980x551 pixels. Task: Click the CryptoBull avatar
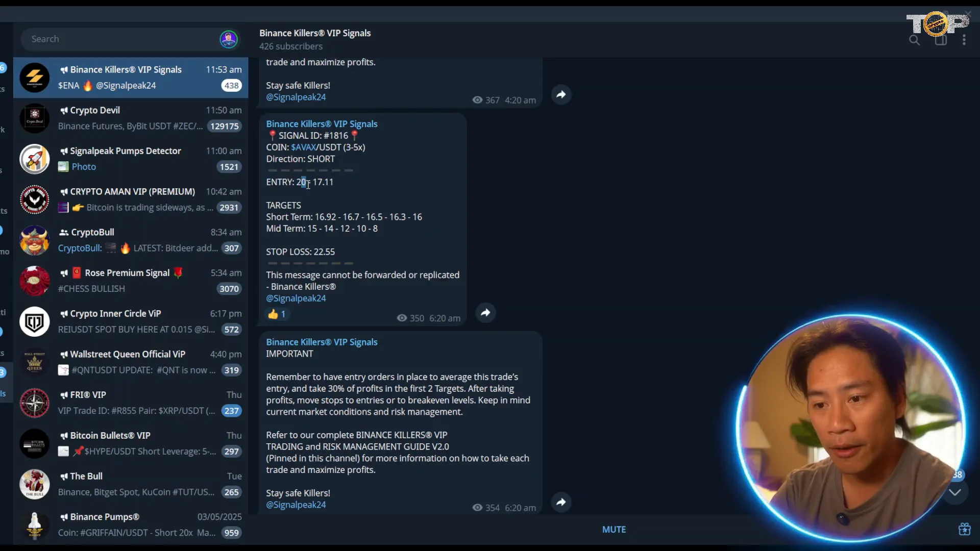click(x=35, y=240)
